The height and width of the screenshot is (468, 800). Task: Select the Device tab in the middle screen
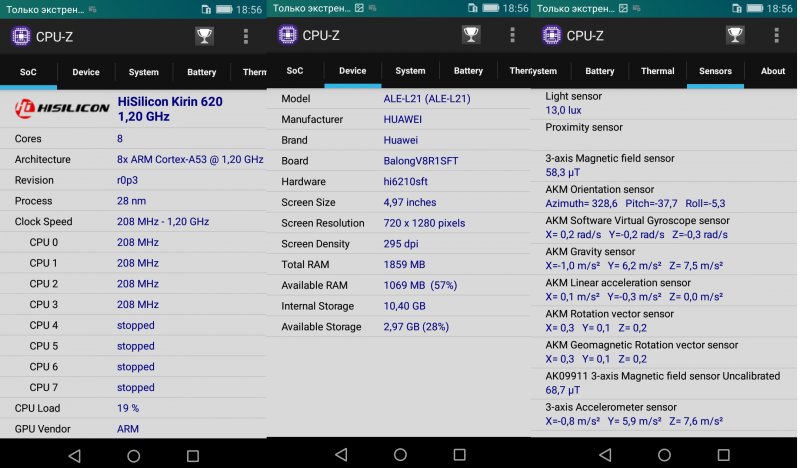point(353,70)
